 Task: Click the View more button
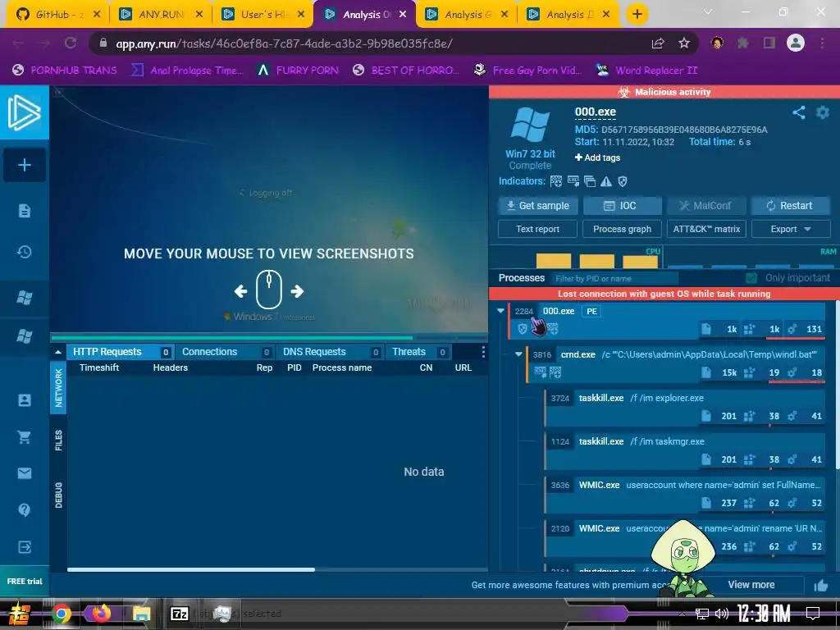pos(751,585)
